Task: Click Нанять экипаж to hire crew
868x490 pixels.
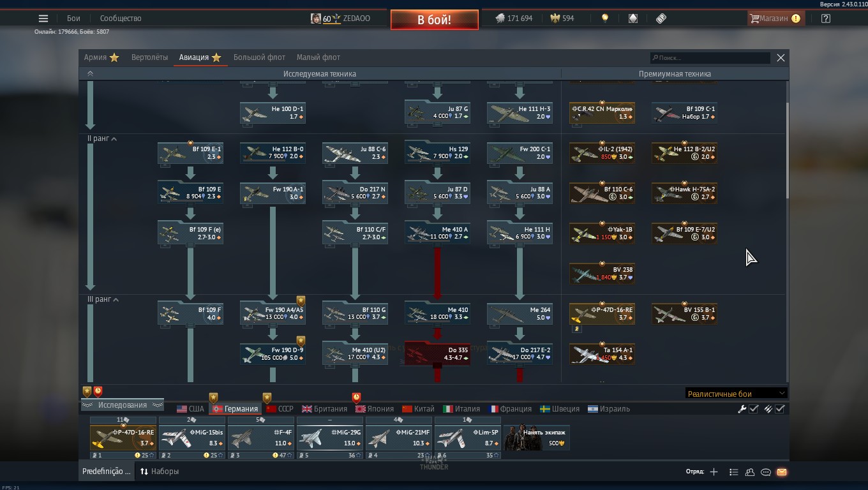Action: [537, 438]
